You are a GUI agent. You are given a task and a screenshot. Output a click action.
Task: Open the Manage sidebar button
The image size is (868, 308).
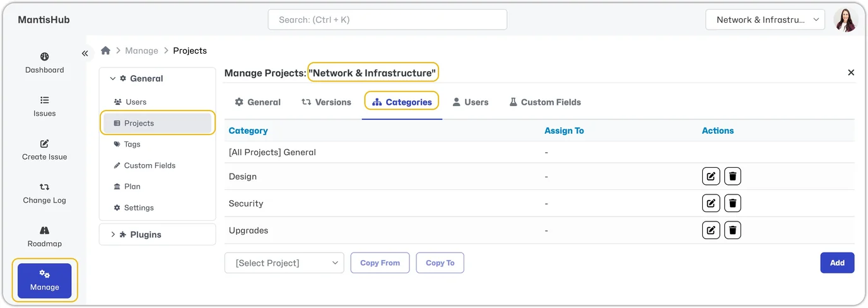[x=44, y=281]
